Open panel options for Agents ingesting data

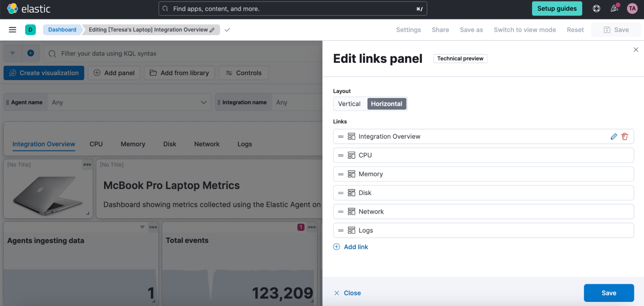(x=153, y=227)
